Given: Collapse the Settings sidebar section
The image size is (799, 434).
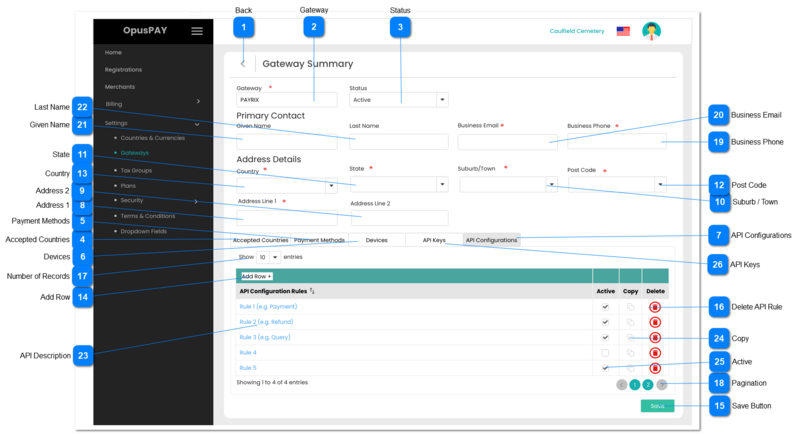Looking at the screenshot, I should click(197, 124).
